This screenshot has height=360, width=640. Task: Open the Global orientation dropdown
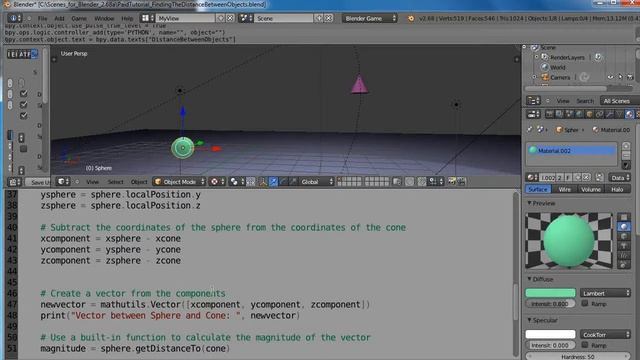tap(317, 182)
